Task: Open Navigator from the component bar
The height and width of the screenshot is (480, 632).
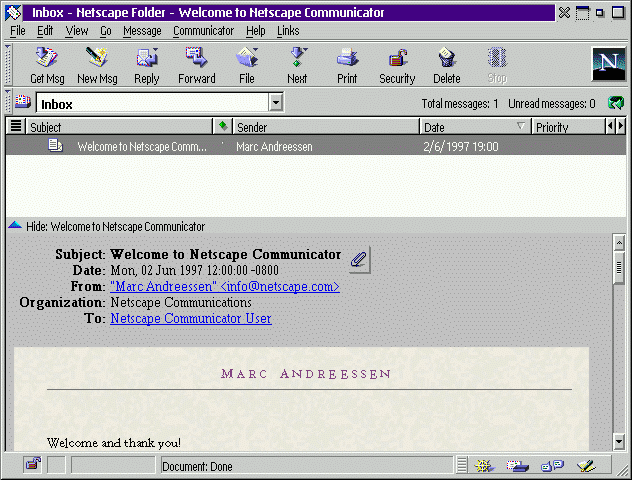Action: [x=484, y=466]
